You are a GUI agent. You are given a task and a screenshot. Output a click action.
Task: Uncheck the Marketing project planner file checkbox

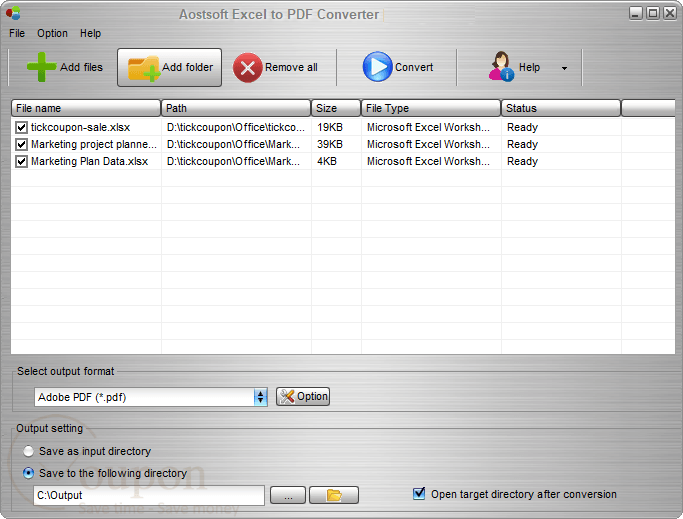[x=21, y=144]
